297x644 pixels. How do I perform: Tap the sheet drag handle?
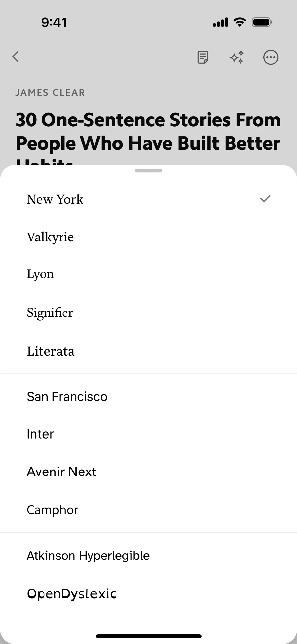pos(148,171)
